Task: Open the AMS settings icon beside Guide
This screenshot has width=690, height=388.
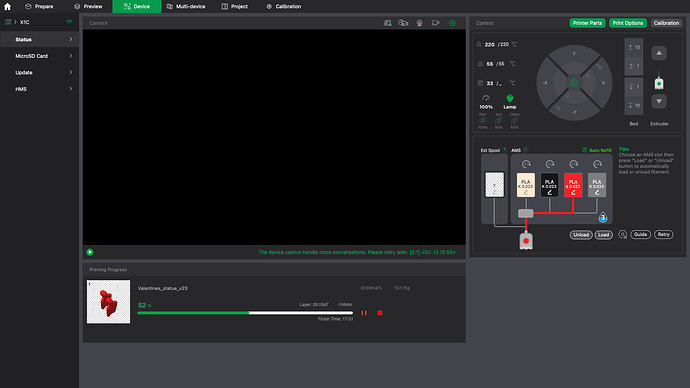Action: point(623,234)
